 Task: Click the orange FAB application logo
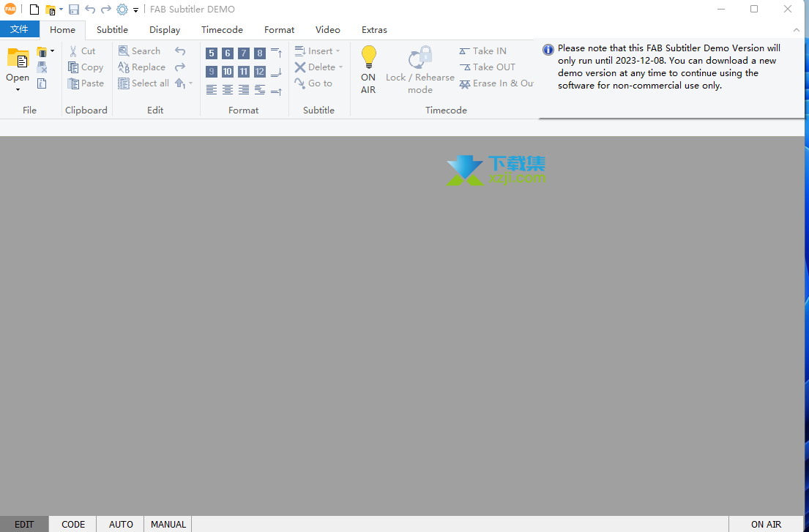pos(10,9)
